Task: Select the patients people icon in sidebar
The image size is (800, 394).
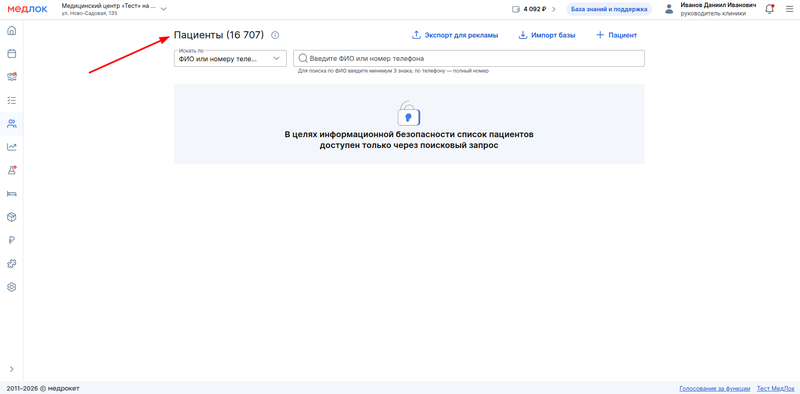Action: point(11,124)
